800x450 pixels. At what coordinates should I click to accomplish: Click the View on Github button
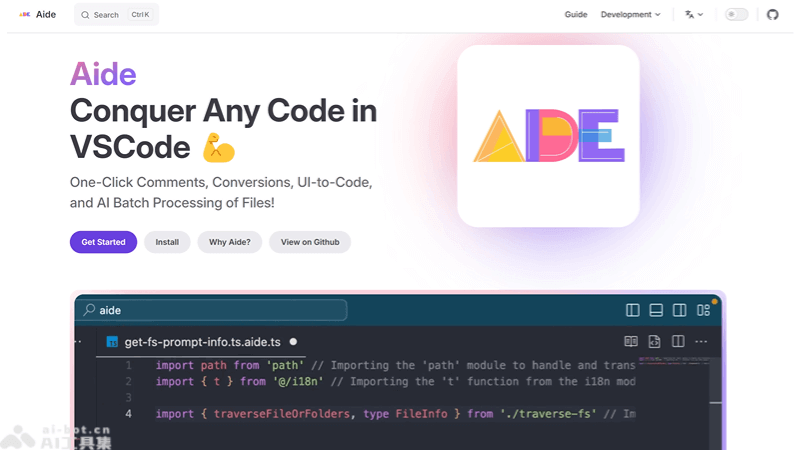[310, 242]
